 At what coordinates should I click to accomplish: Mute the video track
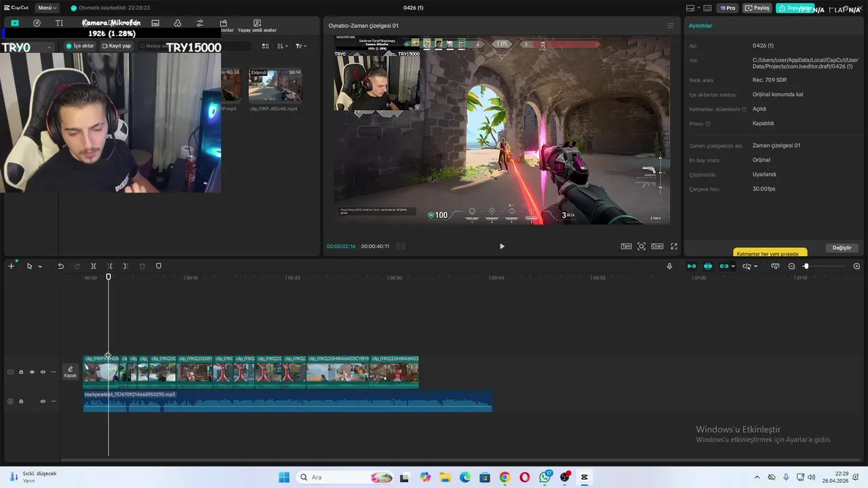pos(43,372)
